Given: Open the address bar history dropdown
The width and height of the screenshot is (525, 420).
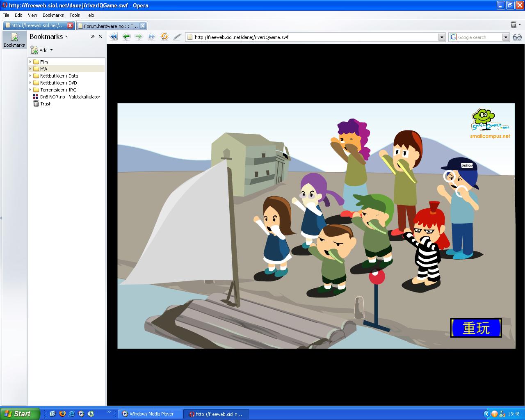Looking at the screenshot, I should (442, 37).
